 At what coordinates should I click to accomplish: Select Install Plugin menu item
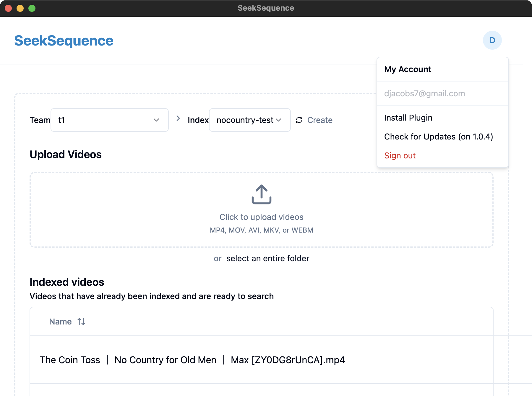point(408,118)
